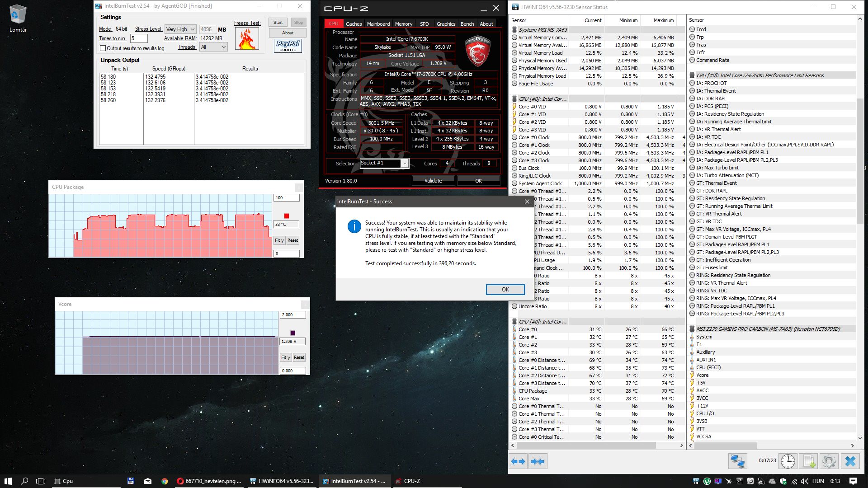Open the volume tray icon

pos(804,481)
